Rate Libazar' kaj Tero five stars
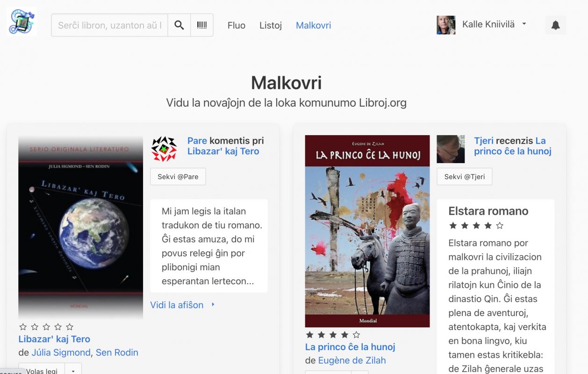 [70, 327]
